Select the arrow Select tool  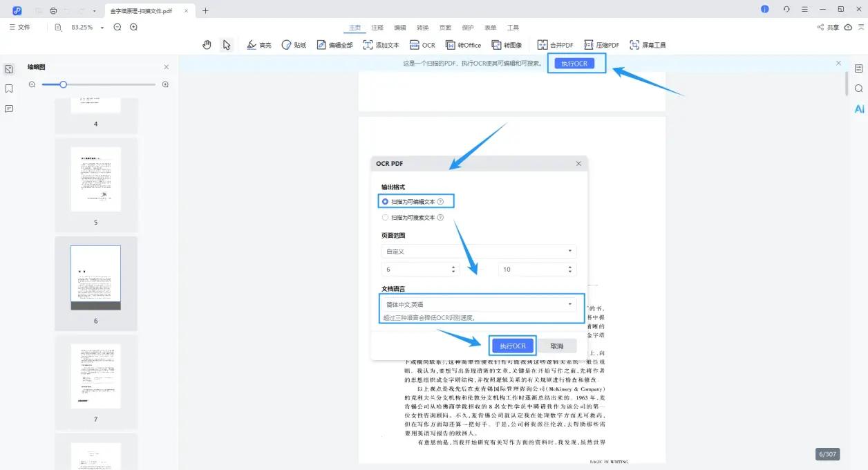pyautogui.click(x=226, y=45)
